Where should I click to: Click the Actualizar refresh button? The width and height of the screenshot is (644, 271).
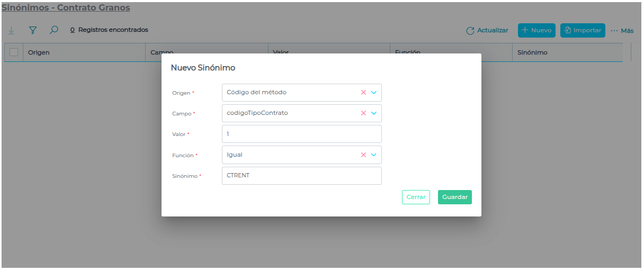pos(487,31)
